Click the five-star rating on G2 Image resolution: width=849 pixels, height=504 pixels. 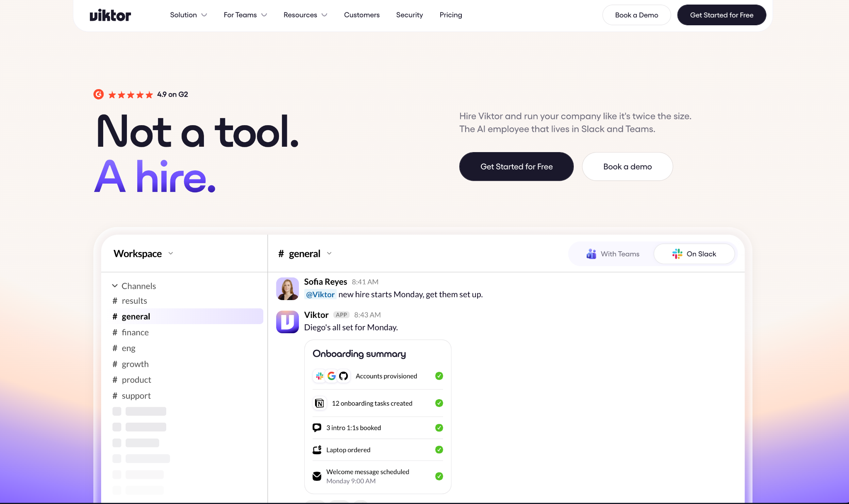pyautogui.click(x=131, y=95)
